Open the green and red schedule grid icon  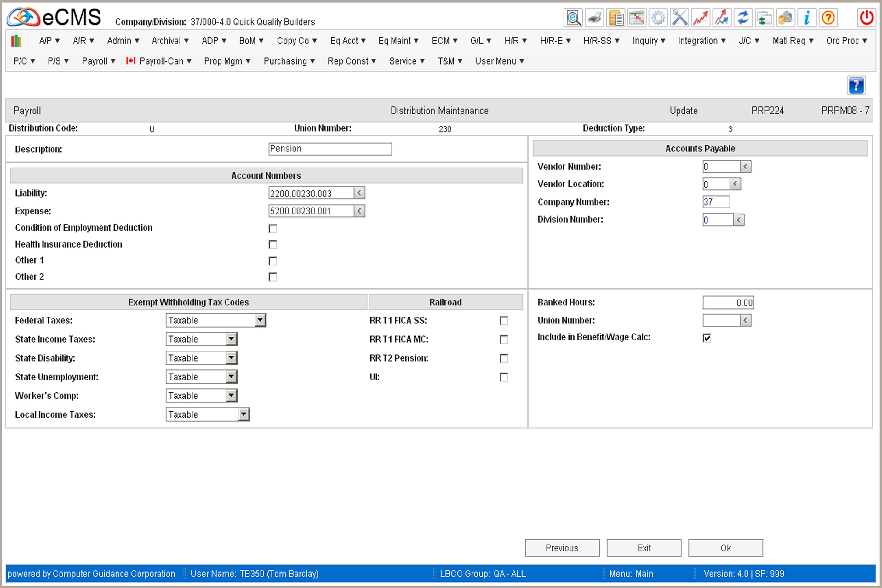pyautogui.click(x=637, y=18)
